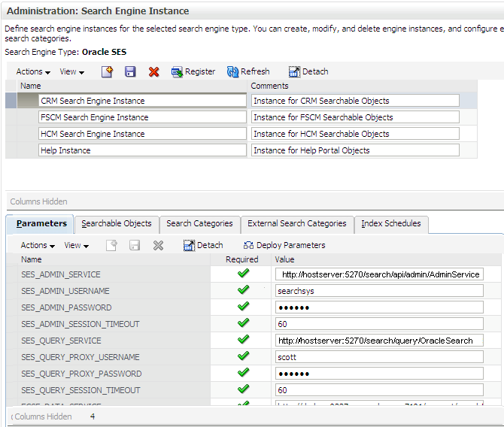The height and width of the screenshot is (427, 504).
Task: Select the SES_ADMIN_SERVICE parameter name
Action: tap(61, 274)
